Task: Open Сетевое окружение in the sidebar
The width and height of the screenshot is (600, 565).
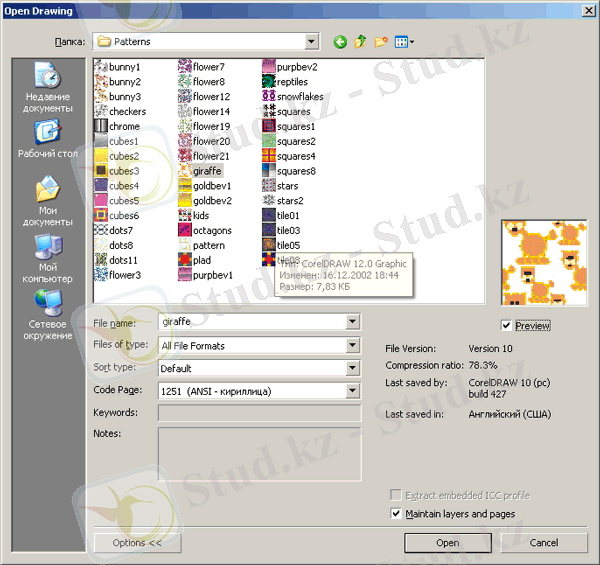Action: pyautogui.click(x=48, y=315)
